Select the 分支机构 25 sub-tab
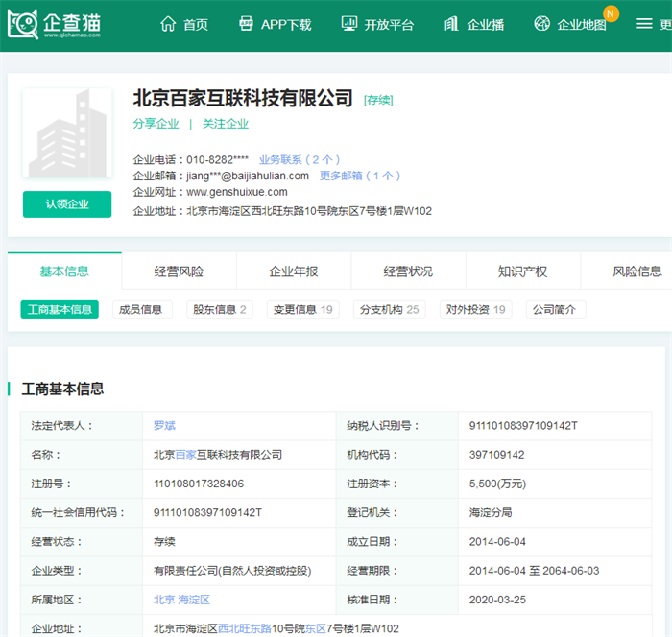This screenshot has height=637, width=672. pos(388,310)
